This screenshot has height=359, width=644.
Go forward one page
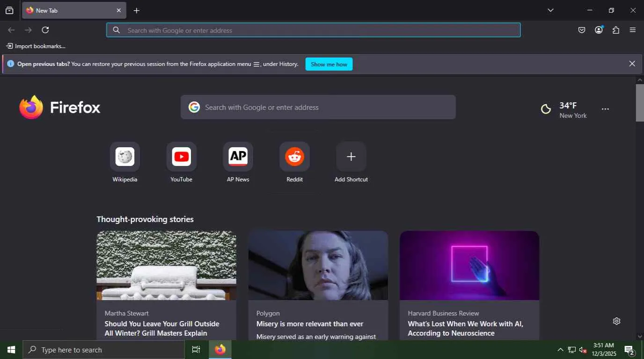click(x=28, y=30)
